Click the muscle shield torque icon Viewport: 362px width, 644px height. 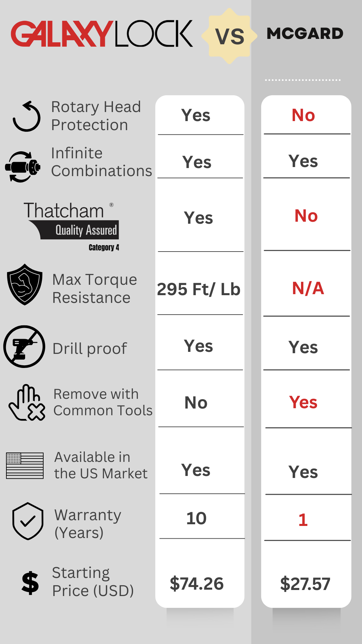[x=24, y=284]
